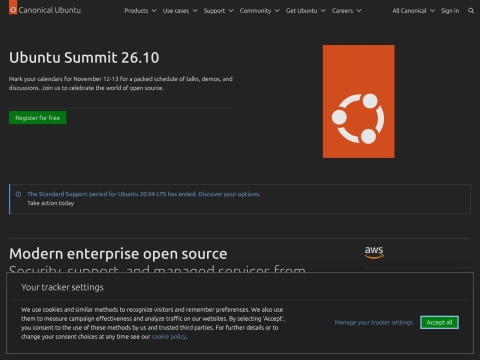Open the Ubuntu 20.04 LTS support ended link
This screenshot has width=480, height=360.
pyautogui.click(x=144, y=194)
